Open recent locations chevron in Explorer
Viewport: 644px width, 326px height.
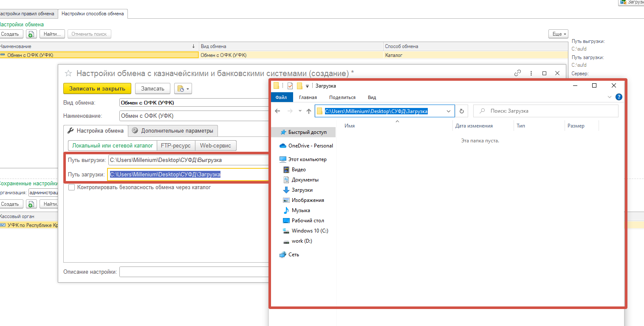300,111
